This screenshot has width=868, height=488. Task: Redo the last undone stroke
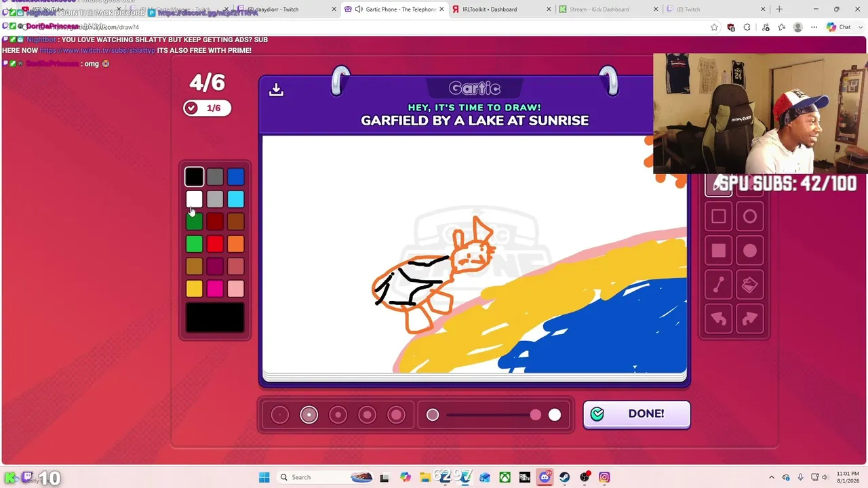749,319
